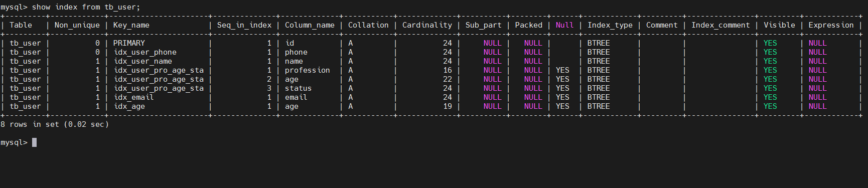The width and height of the screenshot is (868, 188).
Task: Click the mysql prompt cursor line
Action: (x=19, y=142)
